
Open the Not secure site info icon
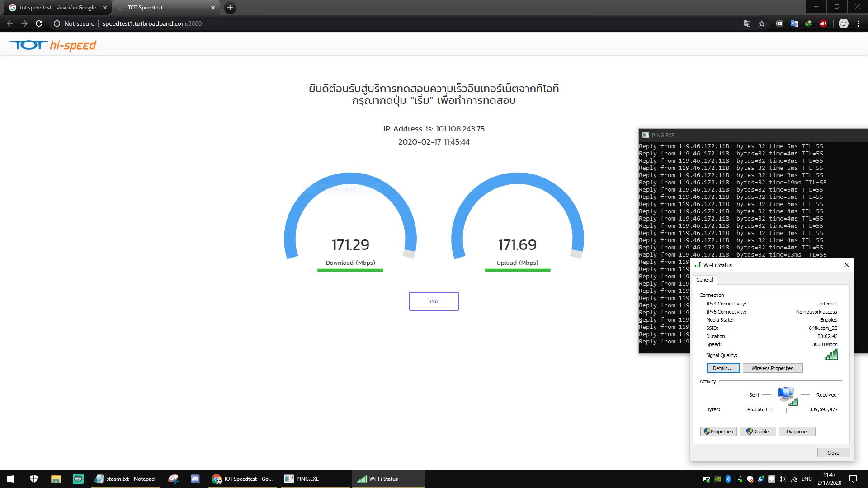(57, 23)
